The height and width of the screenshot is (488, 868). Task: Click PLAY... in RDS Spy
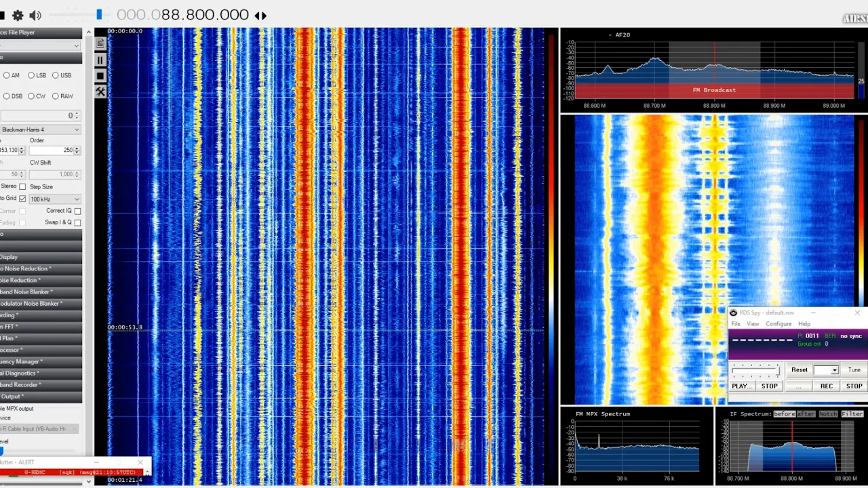pos(742,386)
